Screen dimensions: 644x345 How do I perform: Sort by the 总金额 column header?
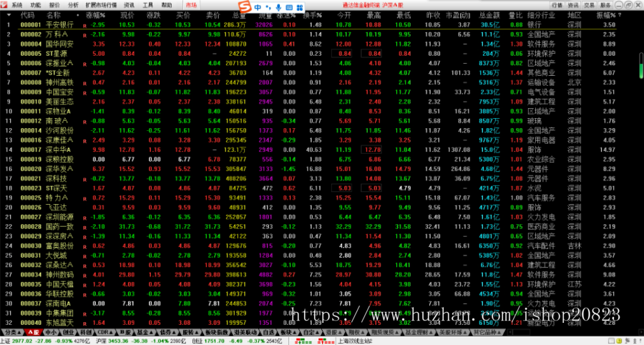tap(489, 15)
